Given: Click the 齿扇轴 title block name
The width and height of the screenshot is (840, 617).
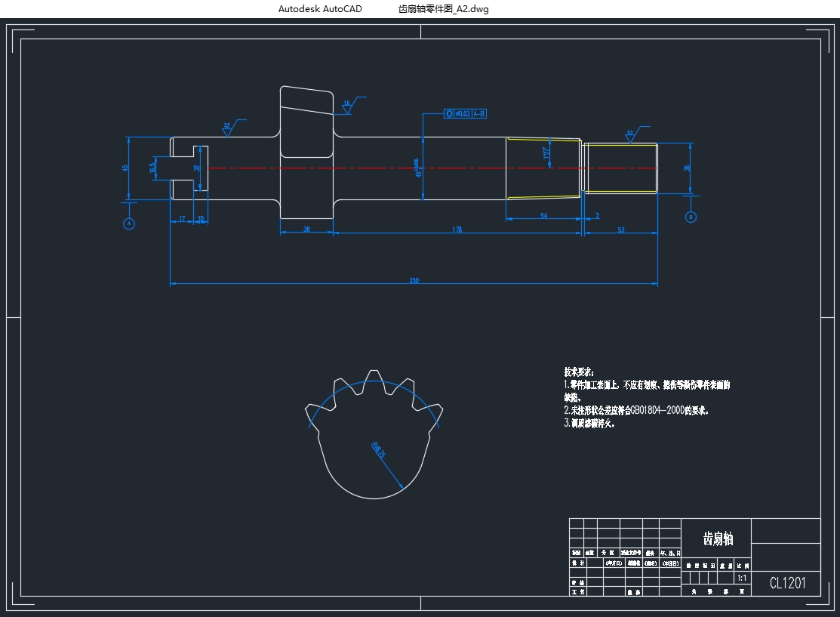Looking at the screenshot, I should (x=716, y=538).
